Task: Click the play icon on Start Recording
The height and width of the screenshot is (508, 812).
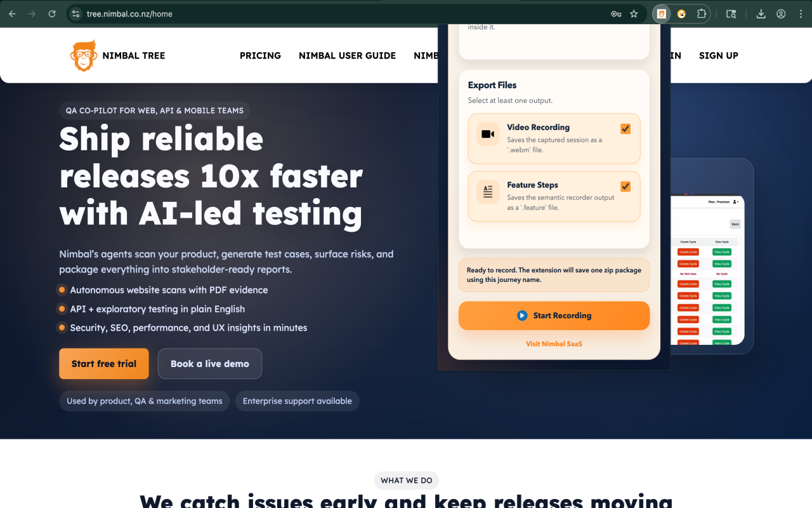Action: 522,316
